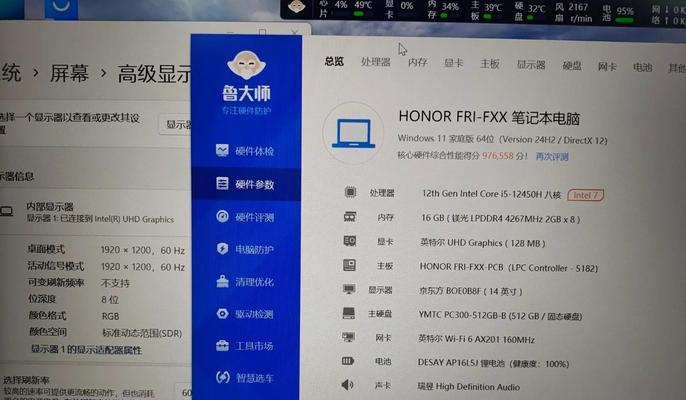Open 工具市场 sidebar item
The image size is (686, 400).
click(x=245, y=346)
